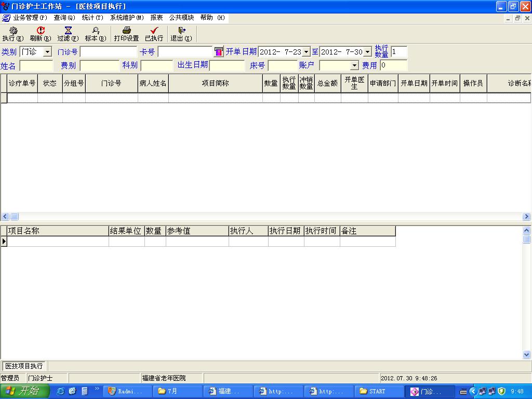Launch Internet Explorer from quick launch
This screenshot has width=532, height=399.
coord(60,391)
